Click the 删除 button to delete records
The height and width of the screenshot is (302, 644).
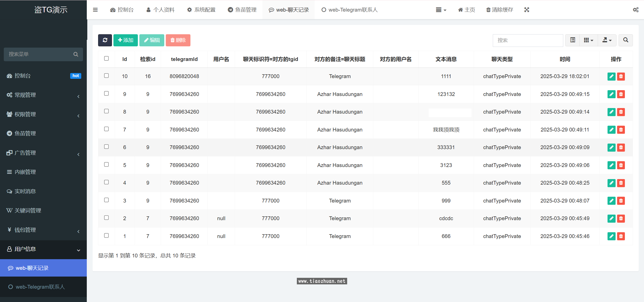click(x=178, y=40)
